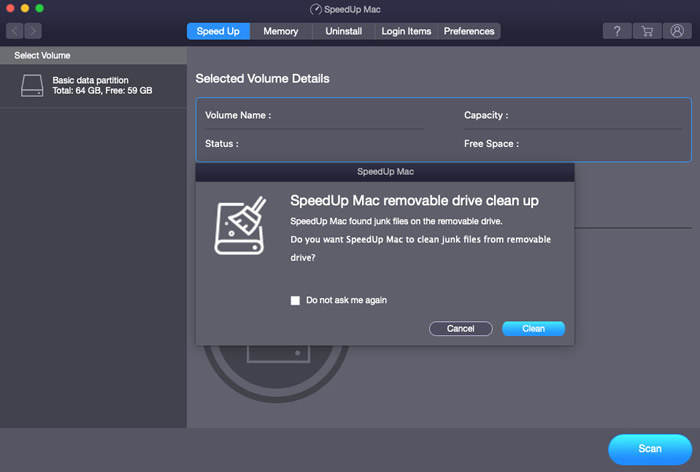Click the dialog's SpeedUp Mac title bar

point(385,172)
